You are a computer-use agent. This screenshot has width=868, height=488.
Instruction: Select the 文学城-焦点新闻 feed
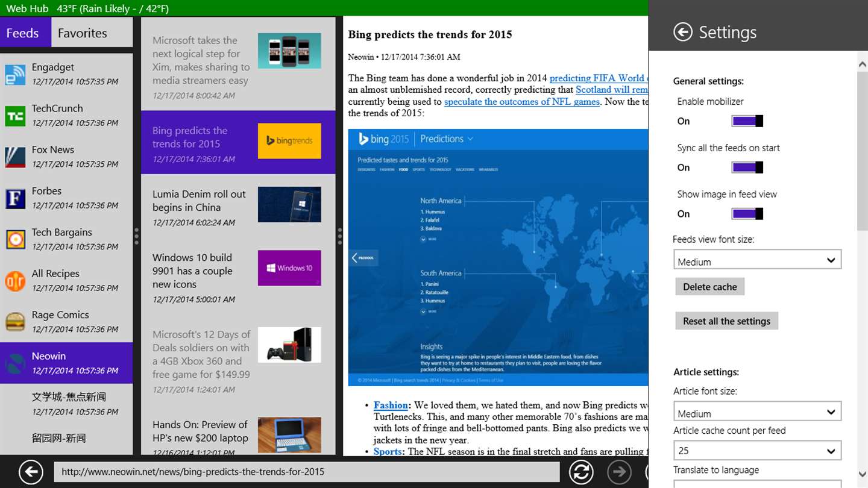click(66, 404)
